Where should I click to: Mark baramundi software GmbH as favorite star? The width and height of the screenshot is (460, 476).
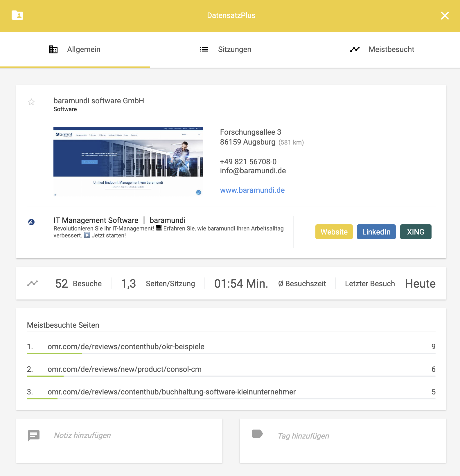coord(31,102)
